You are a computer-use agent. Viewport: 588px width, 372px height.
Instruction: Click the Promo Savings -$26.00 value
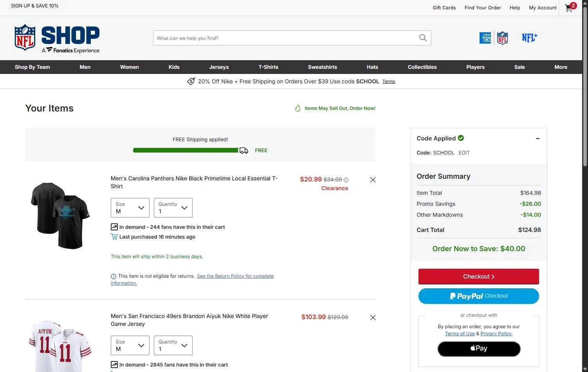530,204
